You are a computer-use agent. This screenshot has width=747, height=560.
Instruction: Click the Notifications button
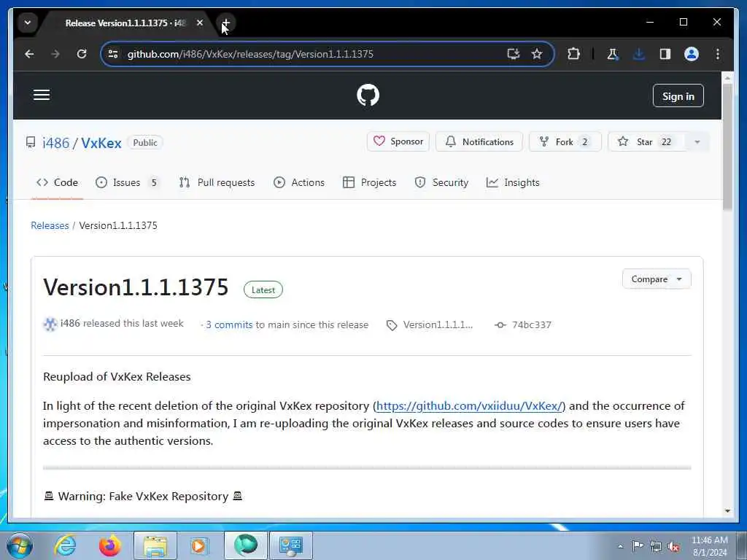[x=479, y=141]
